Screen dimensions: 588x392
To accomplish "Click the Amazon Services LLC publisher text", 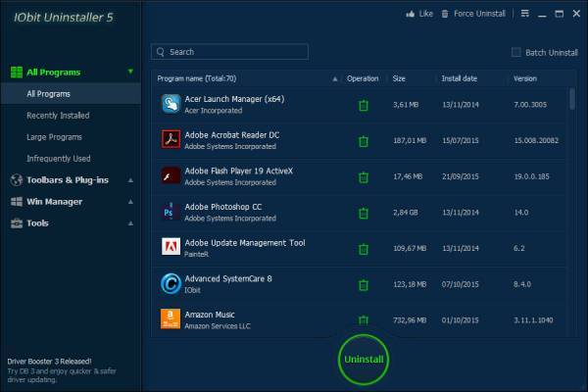I will [218, 326].
